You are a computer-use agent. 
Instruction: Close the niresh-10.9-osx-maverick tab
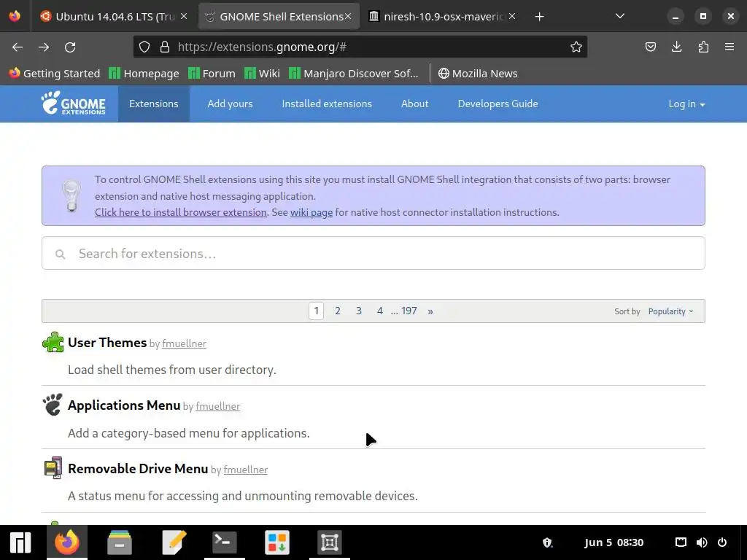[512, 16]
